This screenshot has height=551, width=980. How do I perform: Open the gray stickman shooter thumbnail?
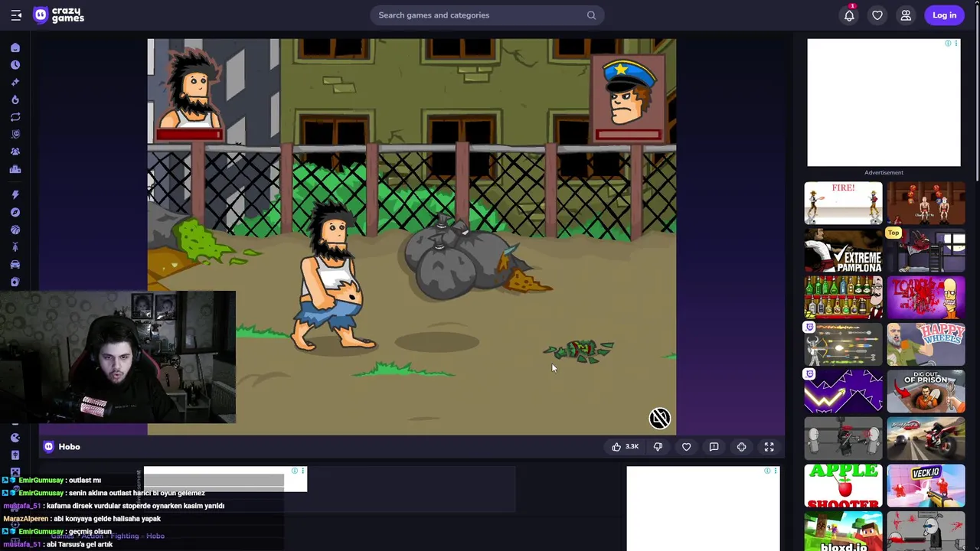click(843, 439)
